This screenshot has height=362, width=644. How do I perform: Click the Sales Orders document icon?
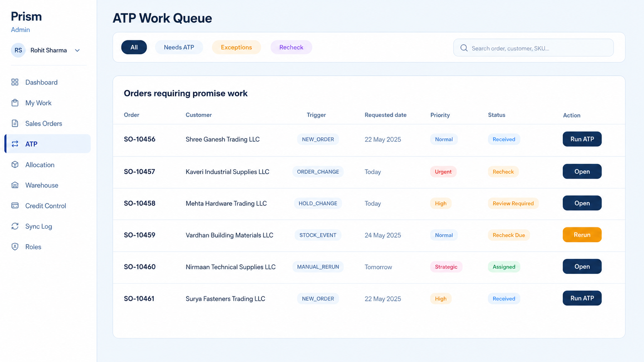(15, 123)
